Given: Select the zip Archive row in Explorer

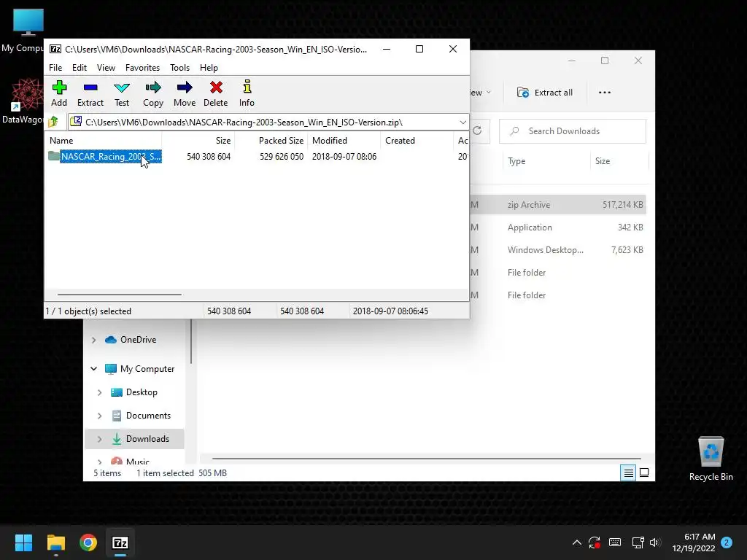Looking at the screenshot, I should pyautogui.click(x=557, y=205).
